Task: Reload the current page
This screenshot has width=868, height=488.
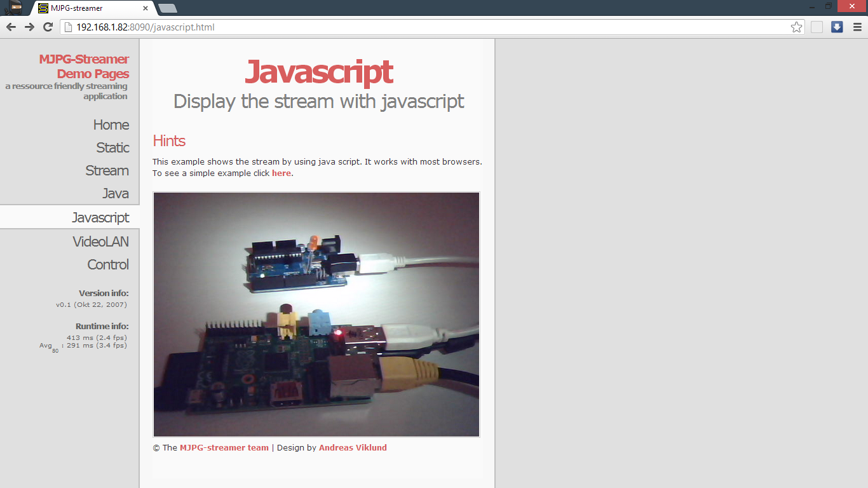Action: pyautogui.click(x=48, y=27)
